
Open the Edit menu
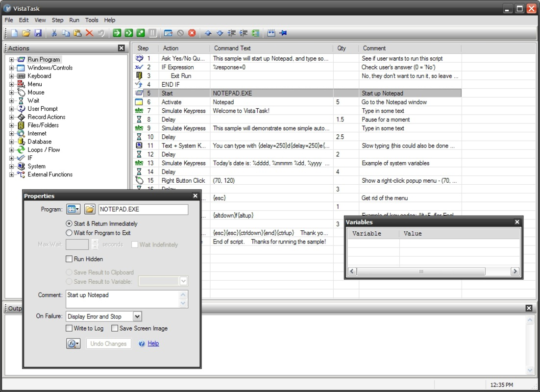(x=24, y=20)
